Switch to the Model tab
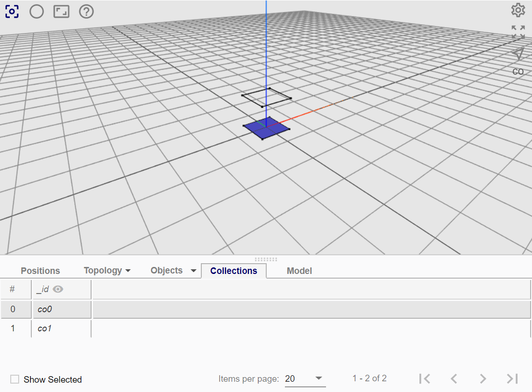 click(x=299, y=271)
